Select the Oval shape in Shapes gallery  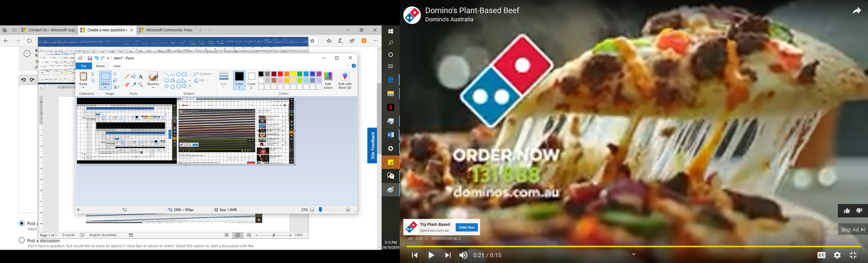[x=178, y=75]
